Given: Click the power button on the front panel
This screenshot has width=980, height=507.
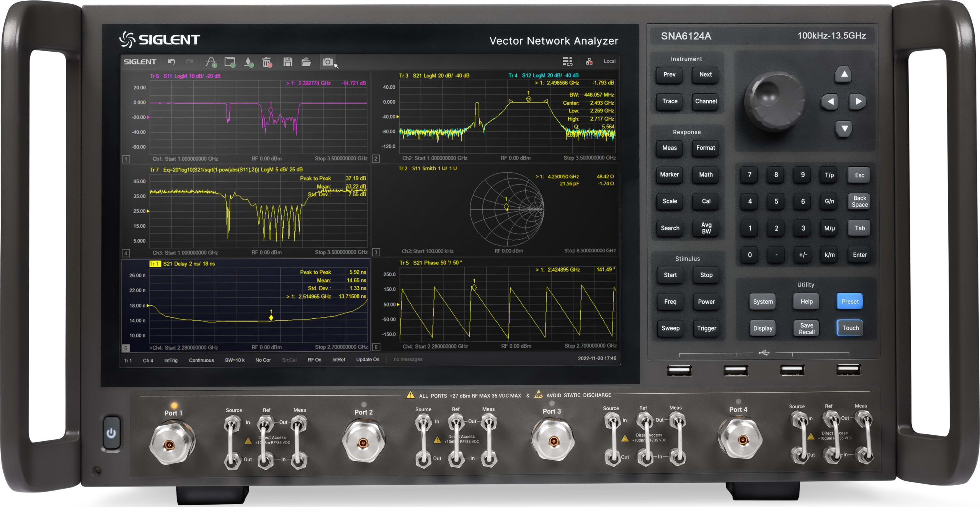Looking at the screenshot, I should coord(111,433).
